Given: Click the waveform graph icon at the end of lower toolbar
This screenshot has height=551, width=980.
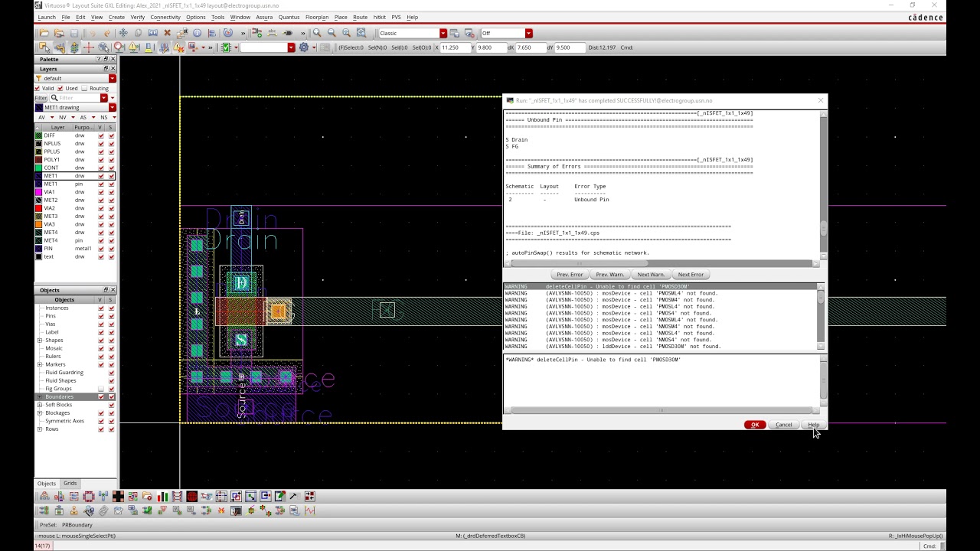Looking at the screenshot, I should 310,510.
